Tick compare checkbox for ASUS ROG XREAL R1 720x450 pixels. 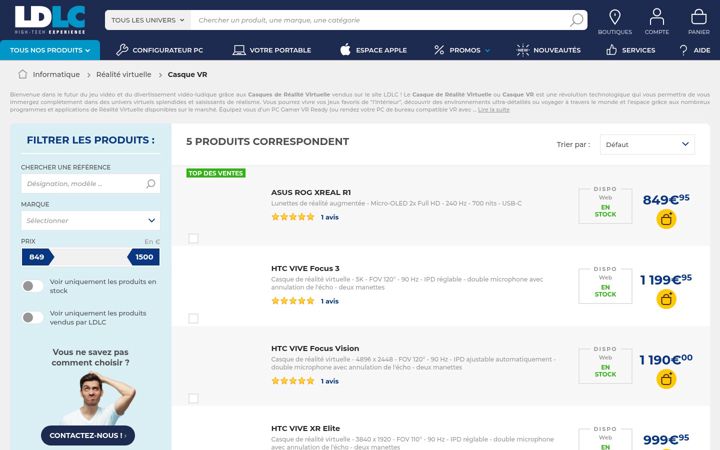pyautogui.click(x=193, y=238)
